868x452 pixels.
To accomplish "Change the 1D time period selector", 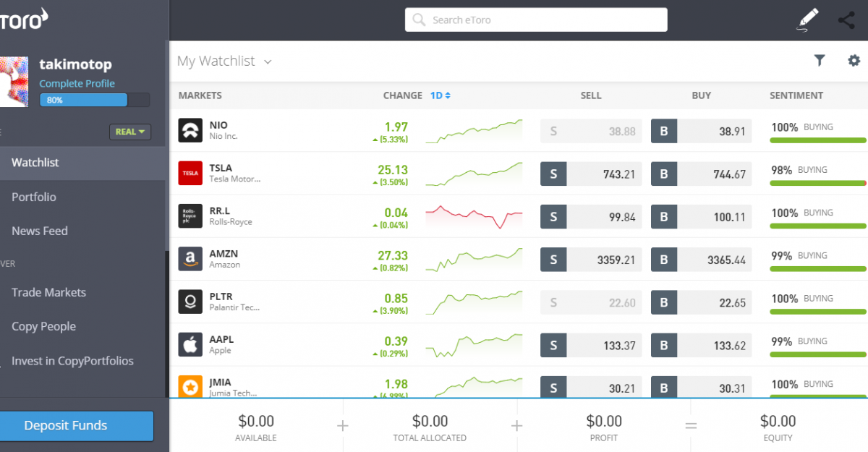I will coord(441,95).
